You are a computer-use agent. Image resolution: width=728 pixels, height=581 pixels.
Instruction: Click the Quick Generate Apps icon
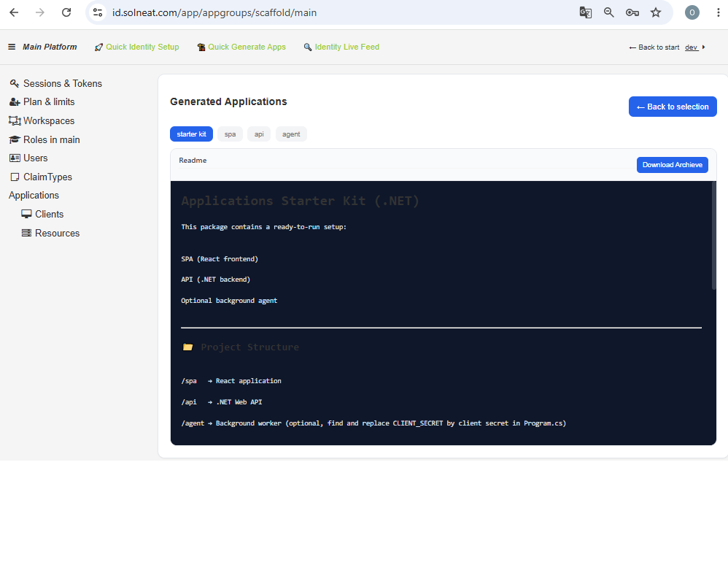click(201, 47)
